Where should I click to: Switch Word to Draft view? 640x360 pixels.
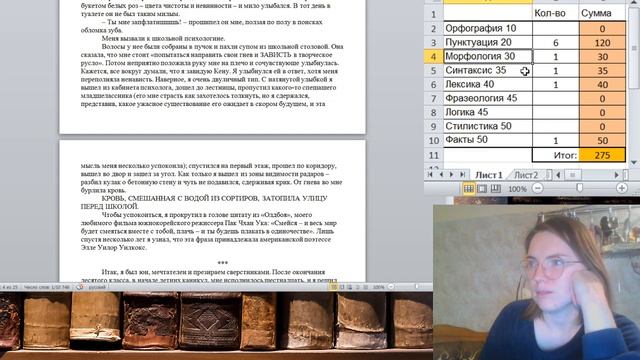366,287
